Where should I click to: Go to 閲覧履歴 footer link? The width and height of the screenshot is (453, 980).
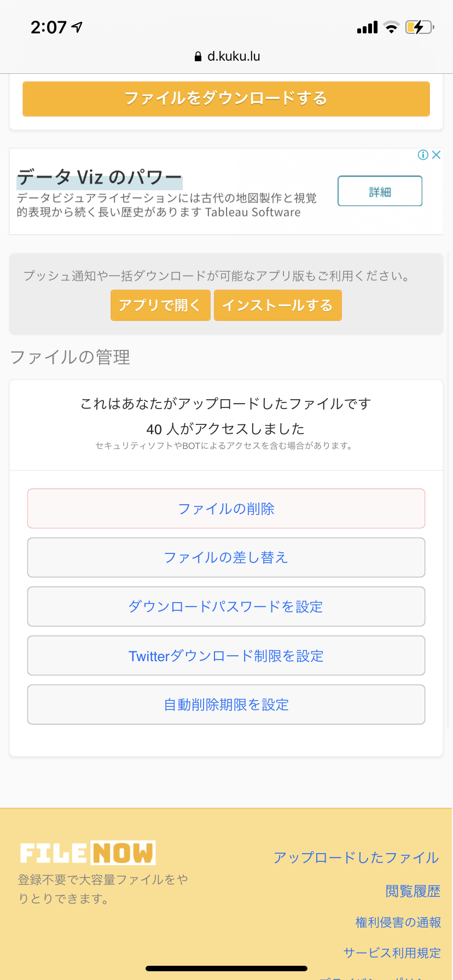pos(413,891)
